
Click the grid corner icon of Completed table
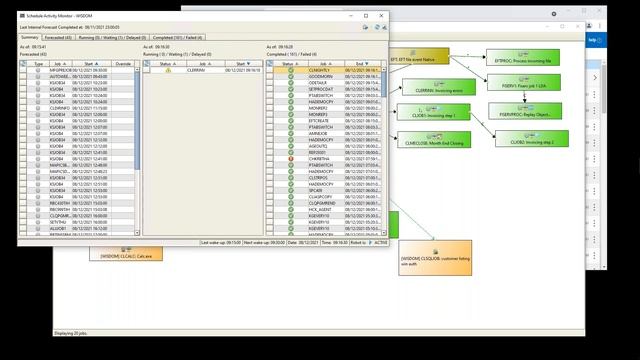(270, 64)
